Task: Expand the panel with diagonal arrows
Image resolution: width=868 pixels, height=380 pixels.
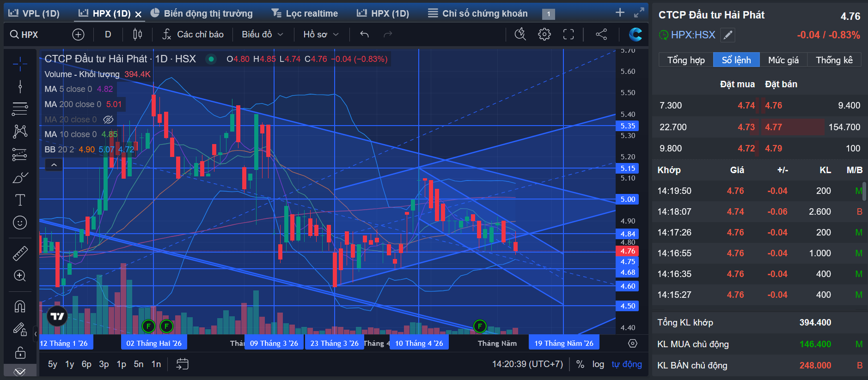Action: [639, 13]
